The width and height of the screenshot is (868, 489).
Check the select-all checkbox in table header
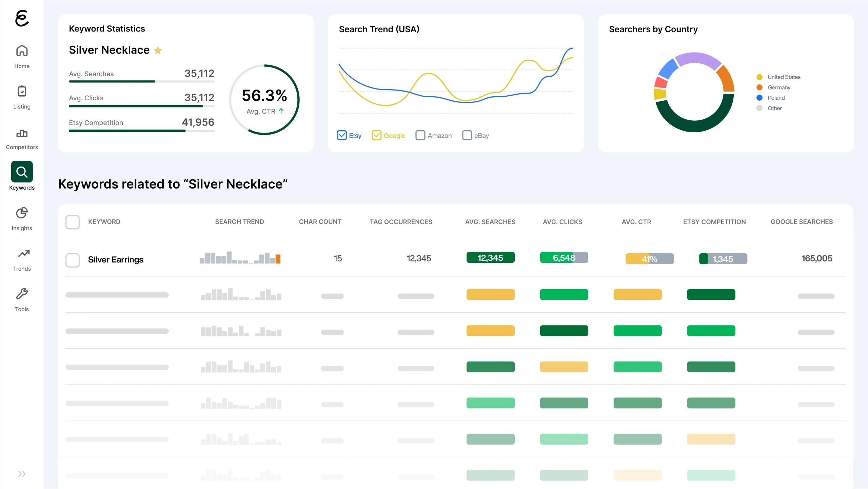pos(73,222)
